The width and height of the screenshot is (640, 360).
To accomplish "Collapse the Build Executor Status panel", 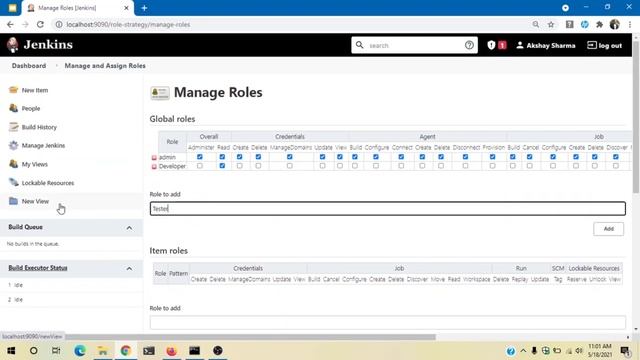I will point(129,269).
